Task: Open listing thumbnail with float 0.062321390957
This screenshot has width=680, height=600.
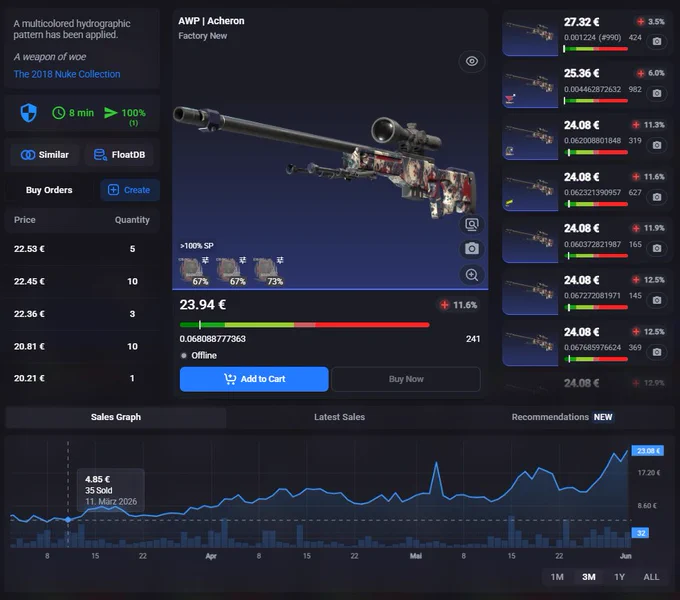Action: coord(530,191)
